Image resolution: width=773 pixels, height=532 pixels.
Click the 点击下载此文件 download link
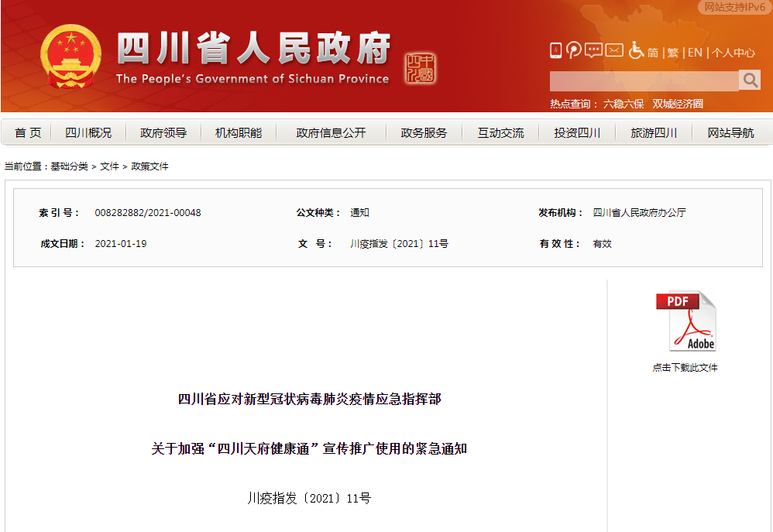coord(685,367)
